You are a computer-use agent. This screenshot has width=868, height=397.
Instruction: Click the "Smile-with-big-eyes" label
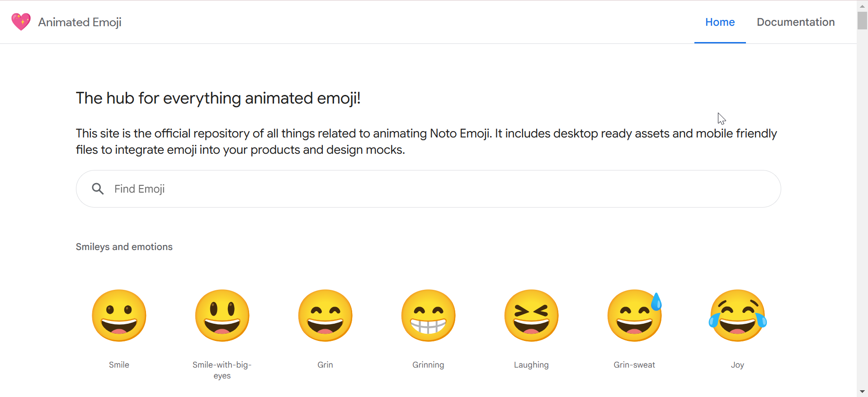click(x=222, y=370)
